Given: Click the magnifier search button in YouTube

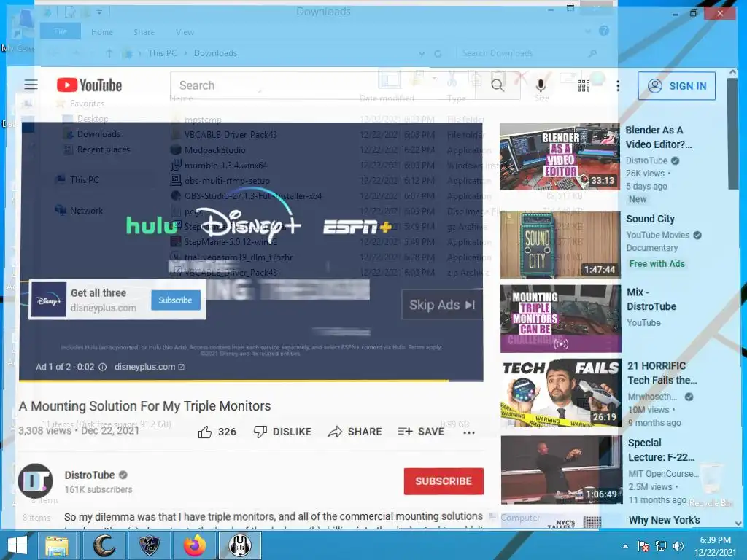Looking at the screenshot, I should click(x=498, y=85).
